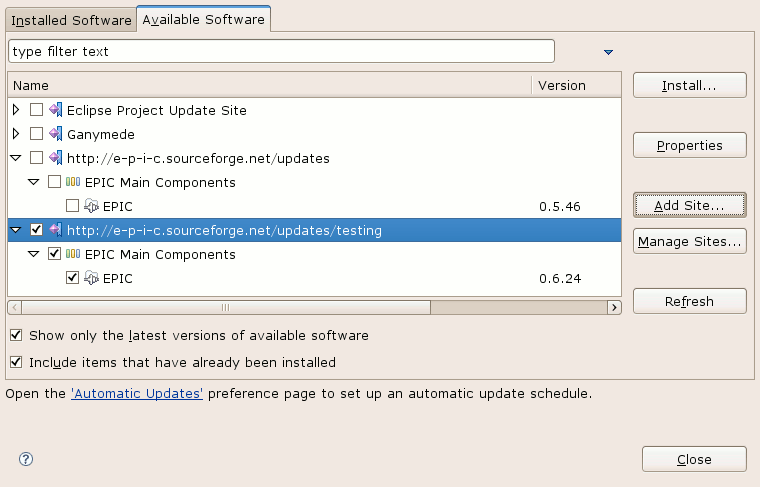Screen dimensions: 760x487
Task: Click the Eclipse Project Update Site icon
Action: tap(56, 110)
